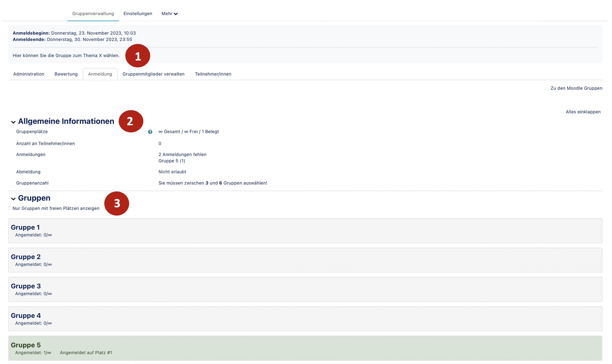Click Sie müssen zwischen 3 und 6 Gruppen text
The height and width of the screenshot is (364, 612).
click(x=213, y=183)
